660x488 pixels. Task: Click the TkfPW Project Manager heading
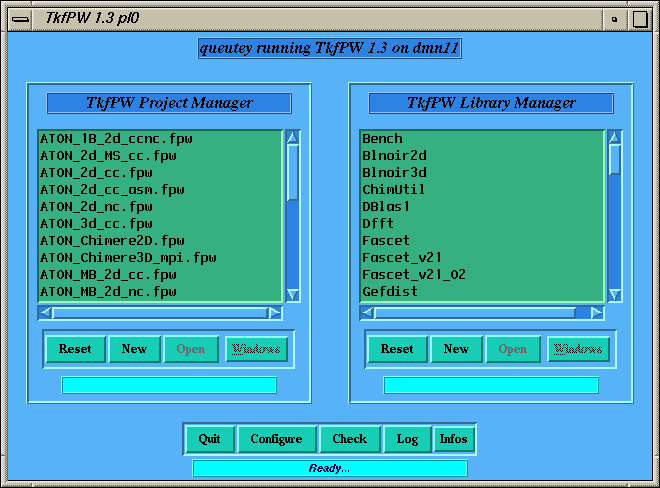[169, 103]
